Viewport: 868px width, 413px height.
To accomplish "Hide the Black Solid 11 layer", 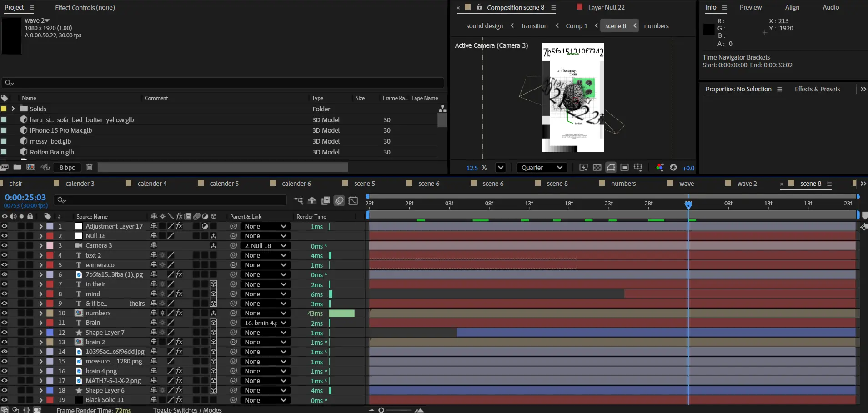I will click(x=5, y=400).
